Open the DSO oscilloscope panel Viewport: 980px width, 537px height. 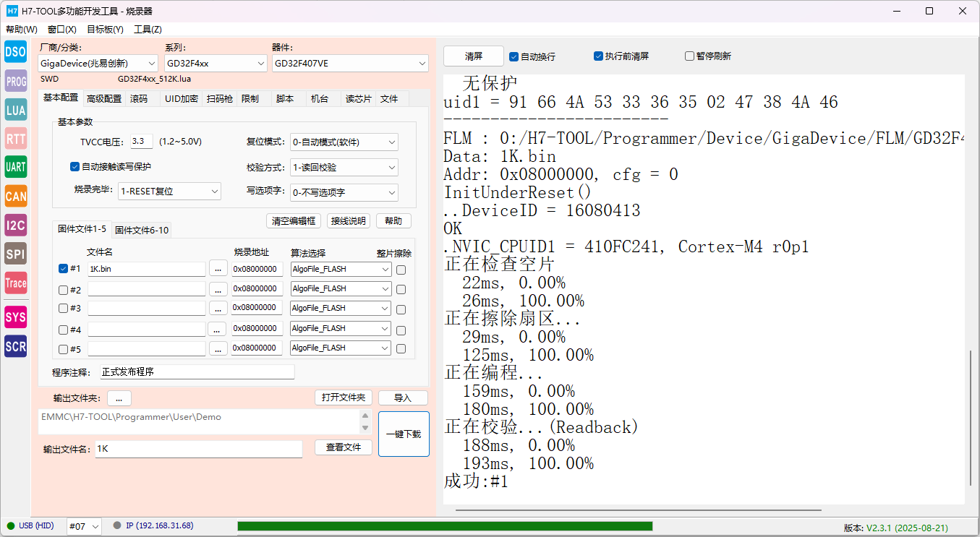click(16, 52)
